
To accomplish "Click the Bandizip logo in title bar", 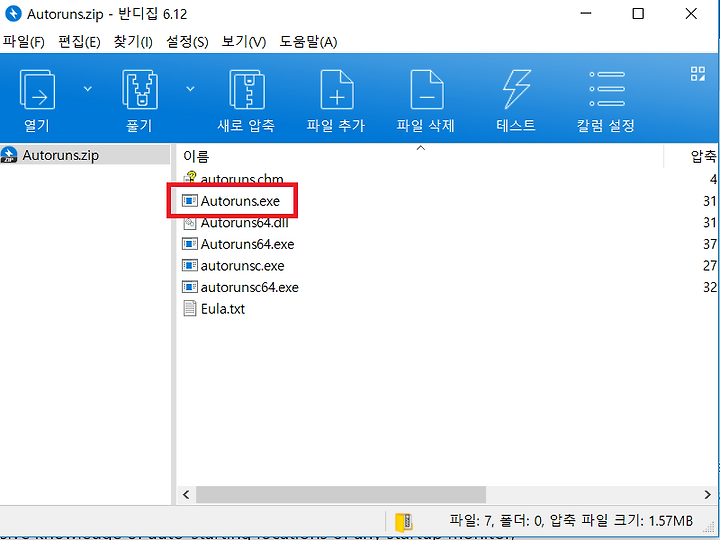I will 13,14.
